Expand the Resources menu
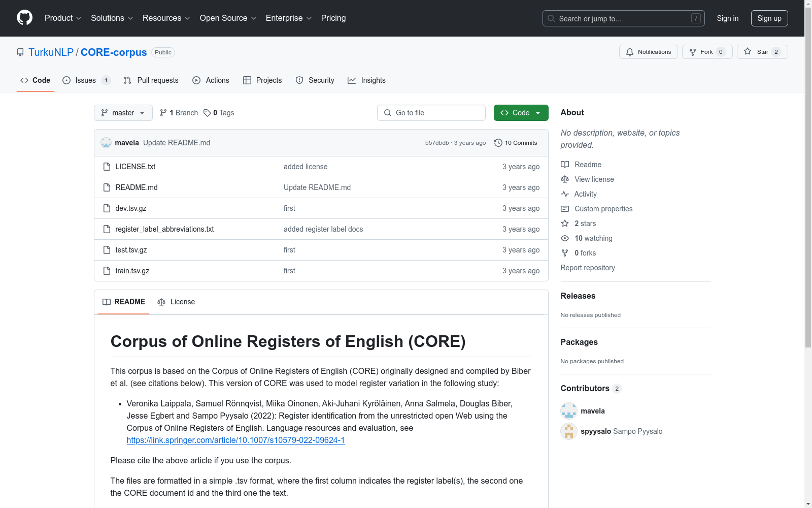 coord(166,18)
